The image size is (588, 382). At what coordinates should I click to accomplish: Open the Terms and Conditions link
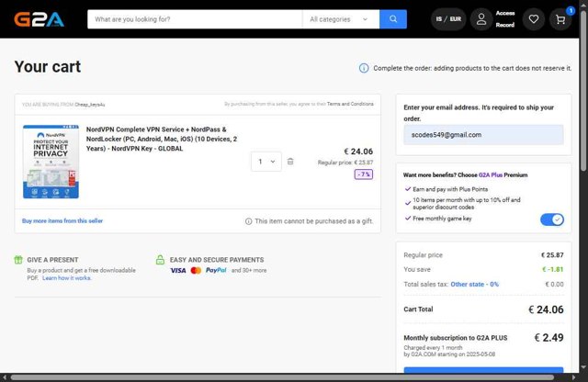click(348, 105)
